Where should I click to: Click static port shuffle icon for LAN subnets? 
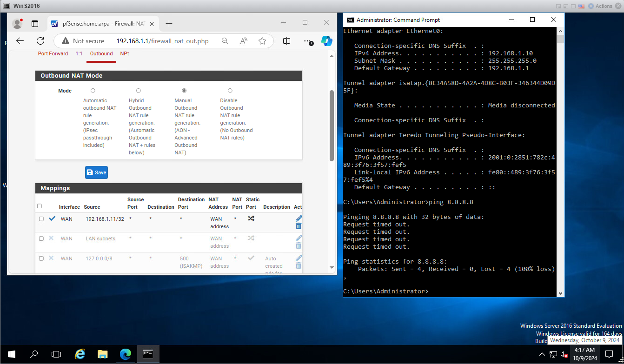click(251, 238)
